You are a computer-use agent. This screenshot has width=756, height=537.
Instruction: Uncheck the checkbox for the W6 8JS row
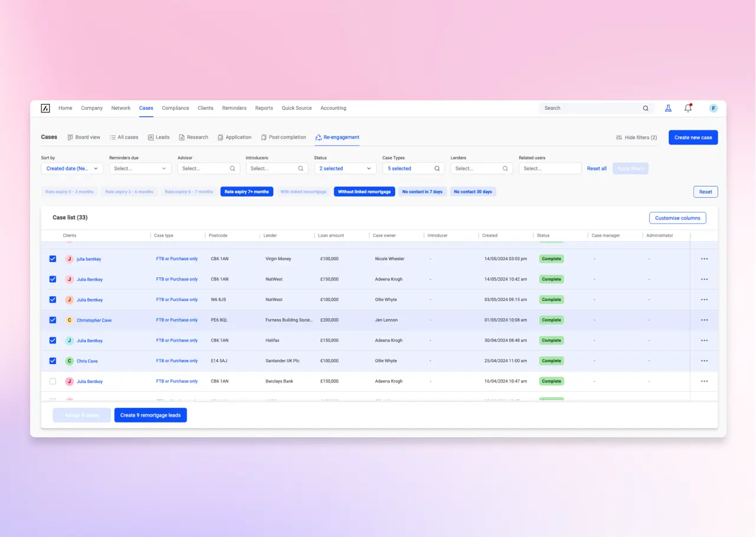click(53, 300)
